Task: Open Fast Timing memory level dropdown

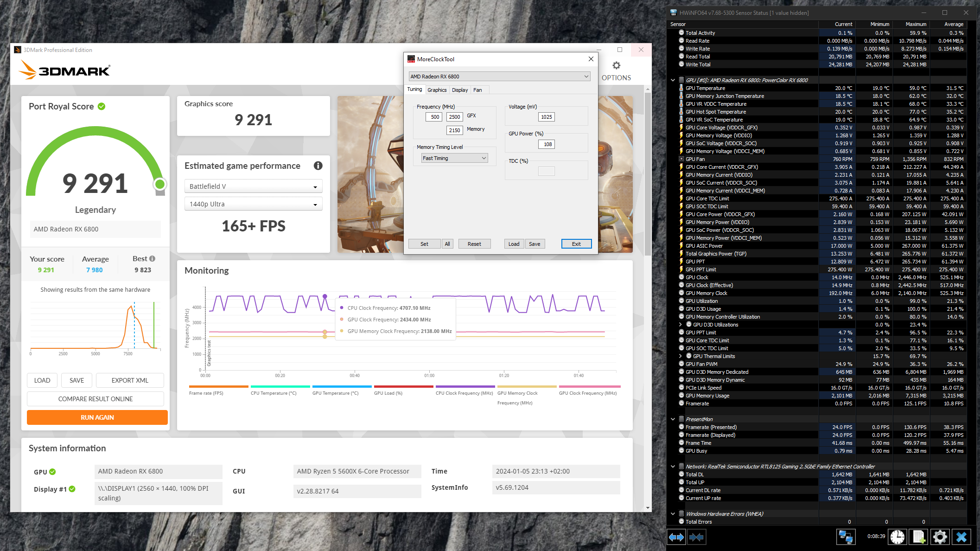Action: (x=454, y=158)
